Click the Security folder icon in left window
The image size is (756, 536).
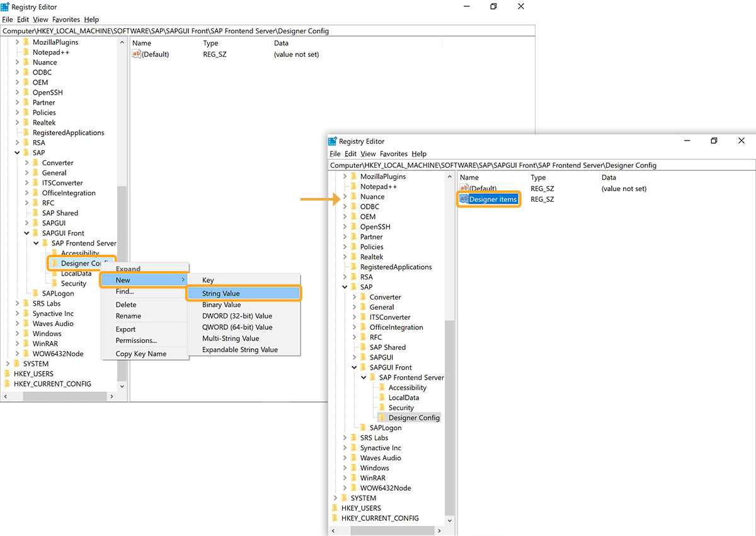pyautogui.click(x=55, y=284)
